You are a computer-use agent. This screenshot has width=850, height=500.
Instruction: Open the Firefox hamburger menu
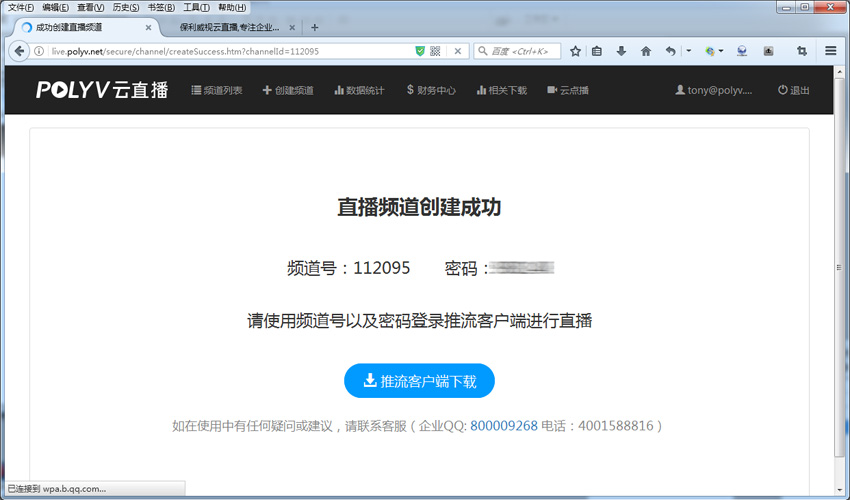(x=831, y=51)
